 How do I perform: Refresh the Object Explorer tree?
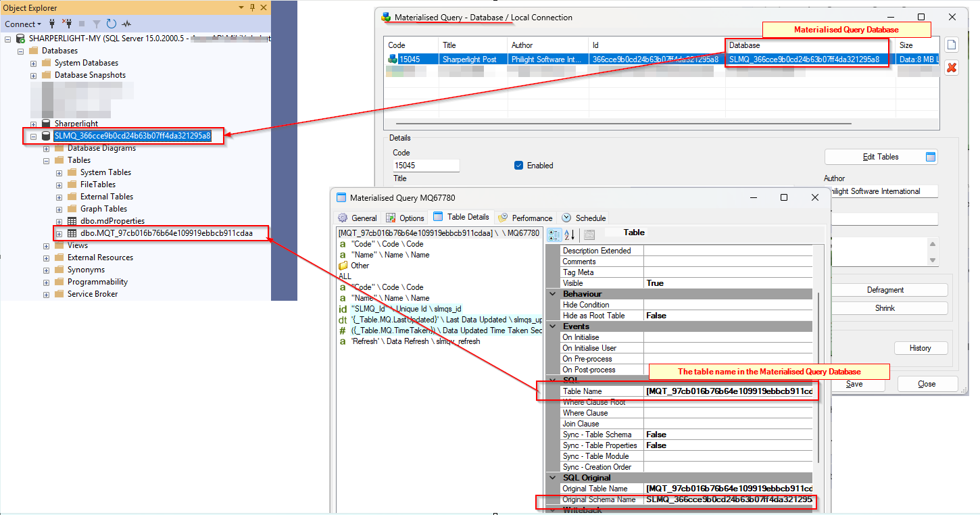(x=112, y=24)
